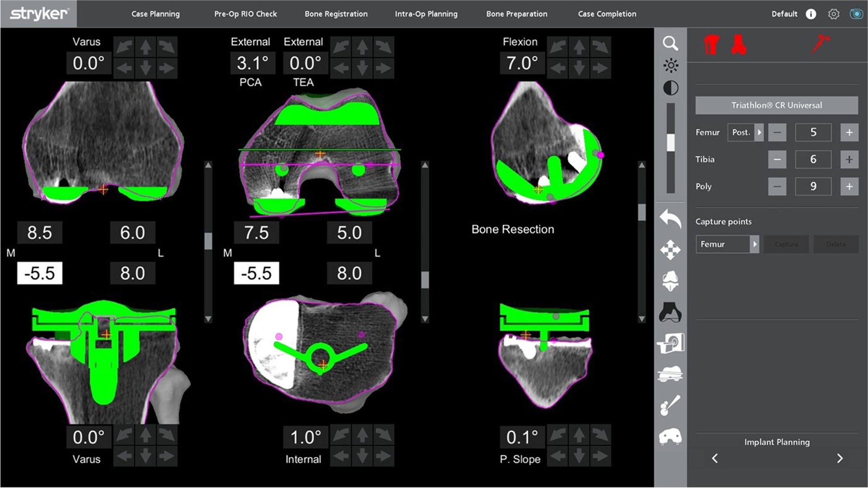Click the Delete button
868x488 pixels.
(x=836, y=244)
